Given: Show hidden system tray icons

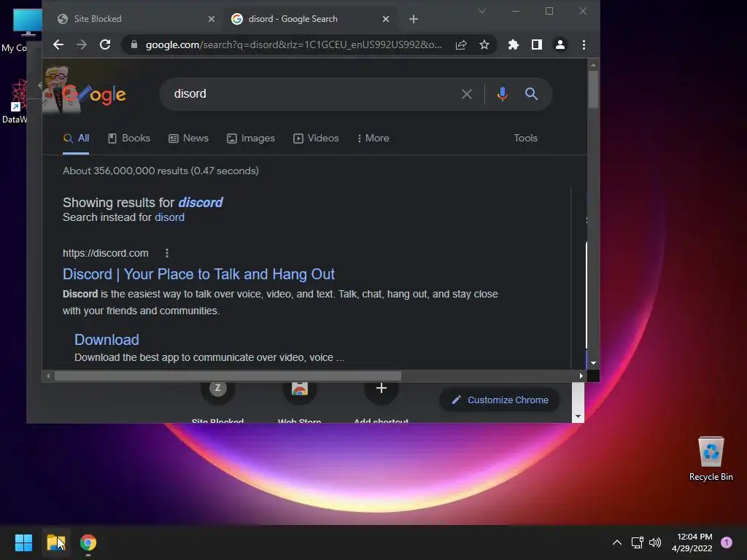Looking at the screenshot, I should [617, 542].
